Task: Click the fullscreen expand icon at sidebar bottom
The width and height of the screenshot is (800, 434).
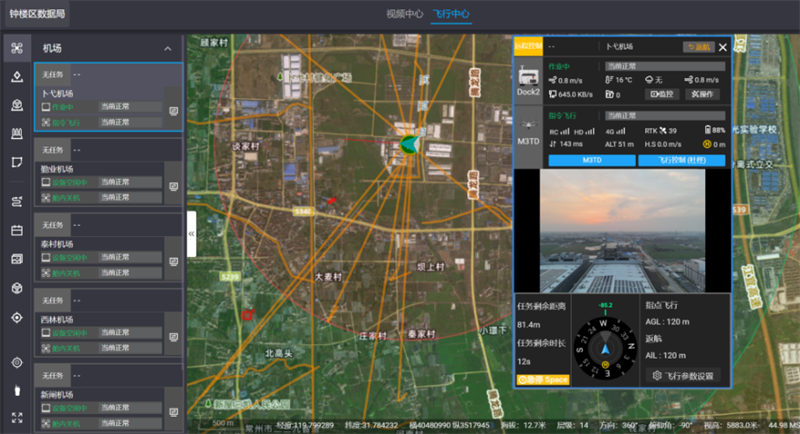Action: tap(15, 418)
